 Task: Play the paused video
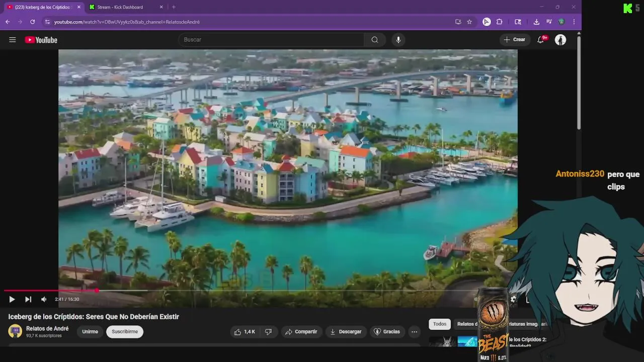12,299
